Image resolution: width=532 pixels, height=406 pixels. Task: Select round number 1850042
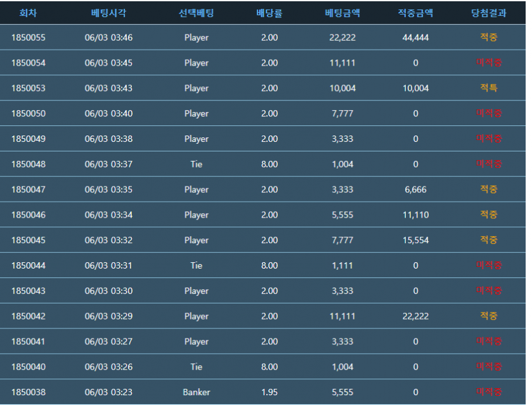28,316
